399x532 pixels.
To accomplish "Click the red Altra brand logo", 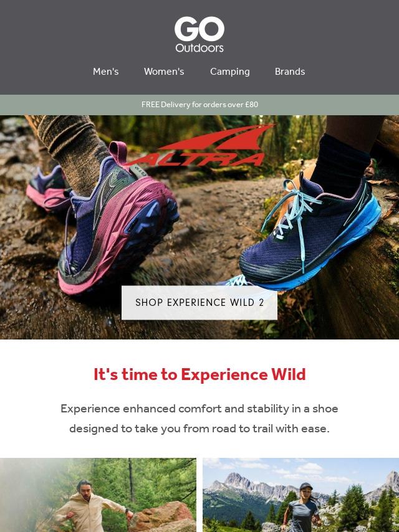I will click(x=200, y=145).
